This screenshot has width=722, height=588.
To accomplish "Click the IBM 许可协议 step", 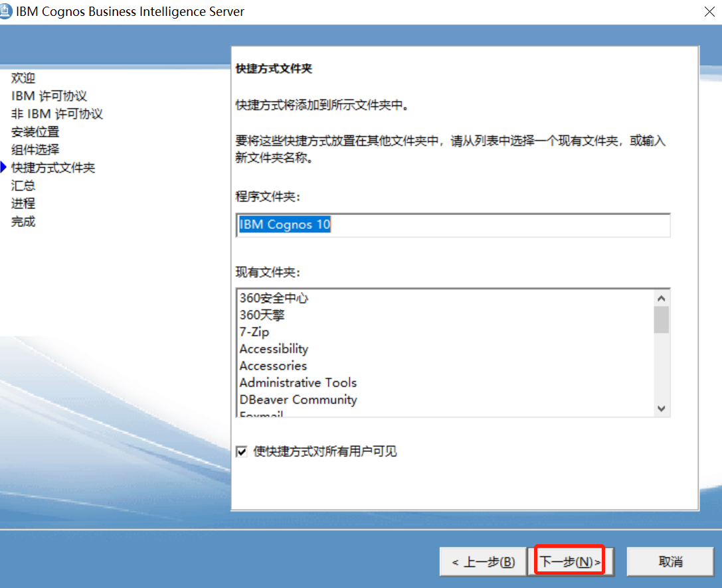I will tap(48, 96).
